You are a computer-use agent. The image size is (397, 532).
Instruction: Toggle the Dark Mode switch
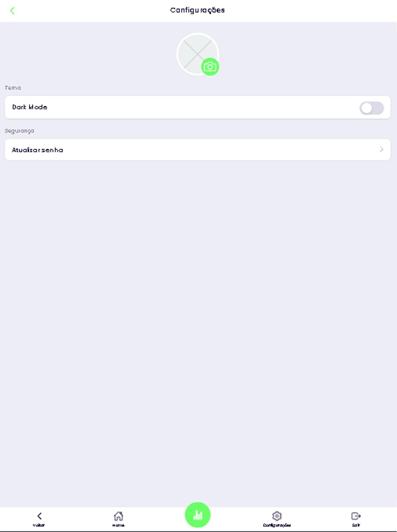coord(372,108)
